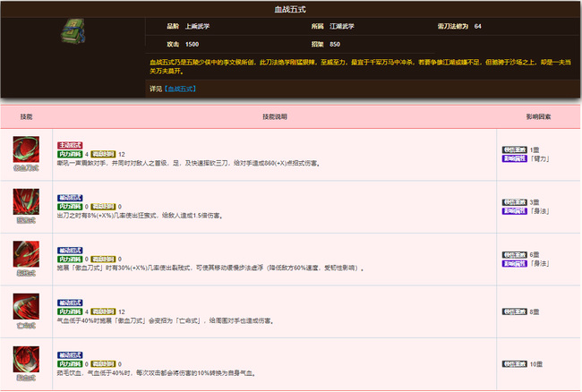Click the dark tag beside 8重
The image size is (582, 392).
pyautogui.click(x=515, y=311)
